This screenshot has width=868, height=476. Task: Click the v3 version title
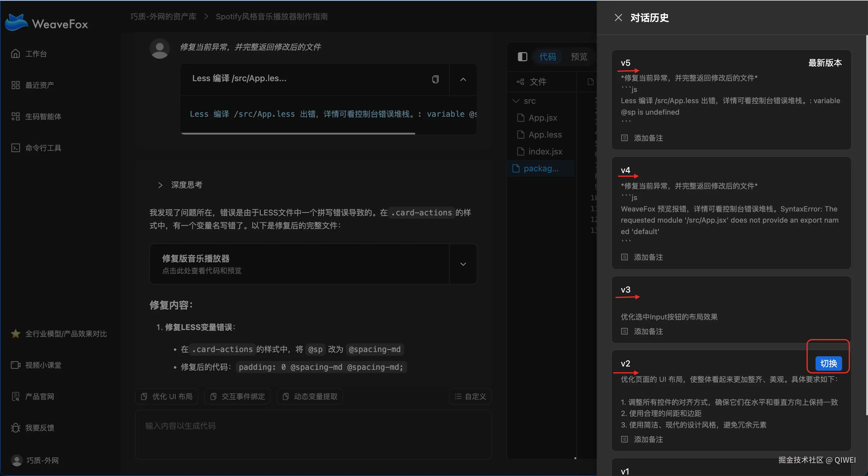click(x=625, y=290)
